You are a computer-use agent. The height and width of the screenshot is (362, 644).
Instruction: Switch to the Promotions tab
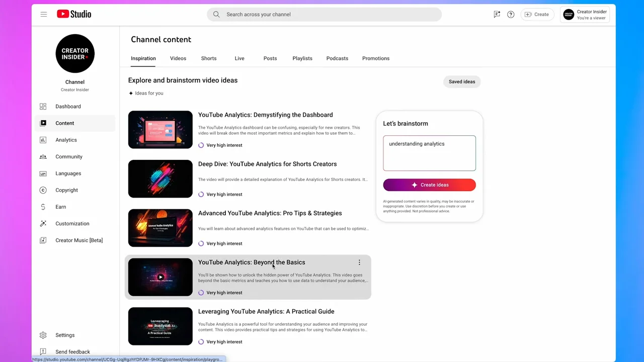[x=376, y=58]
